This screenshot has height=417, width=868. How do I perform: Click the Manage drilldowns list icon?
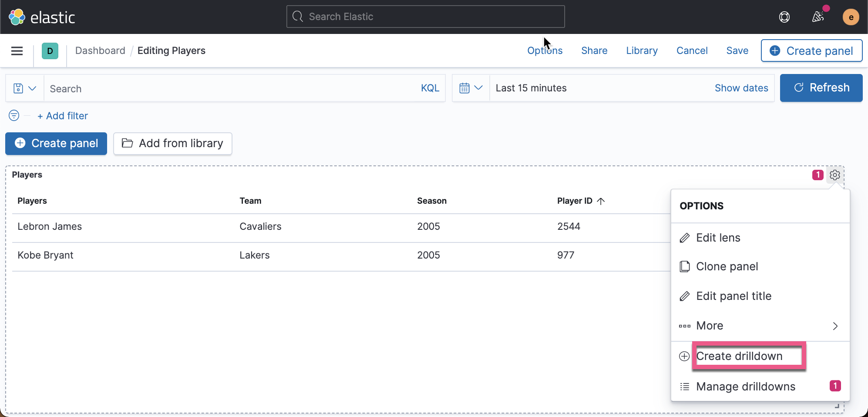[x=684, y=387]
